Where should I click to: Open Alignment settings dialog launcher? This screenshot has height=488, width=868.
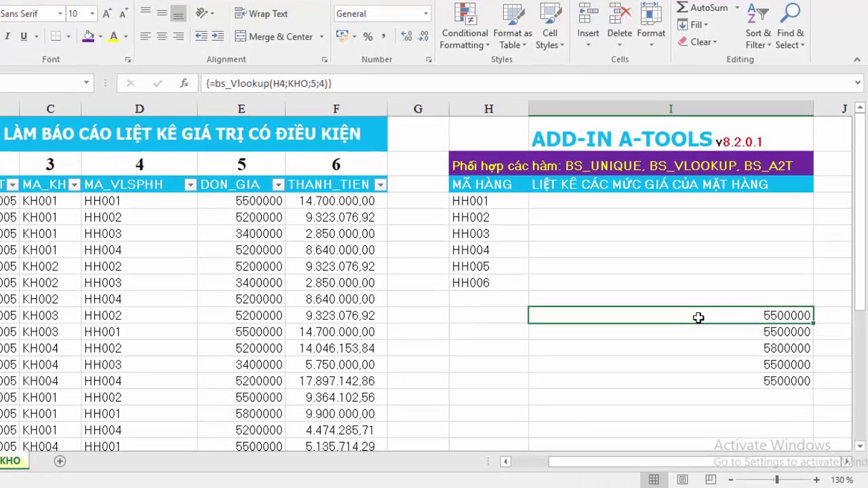click(x=324, y=60)
